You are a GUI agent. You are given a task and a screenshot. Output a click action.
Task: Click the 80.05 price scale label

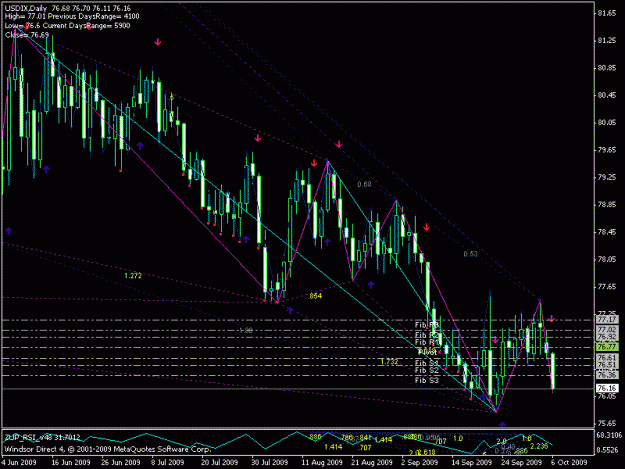tap(607, 122)
